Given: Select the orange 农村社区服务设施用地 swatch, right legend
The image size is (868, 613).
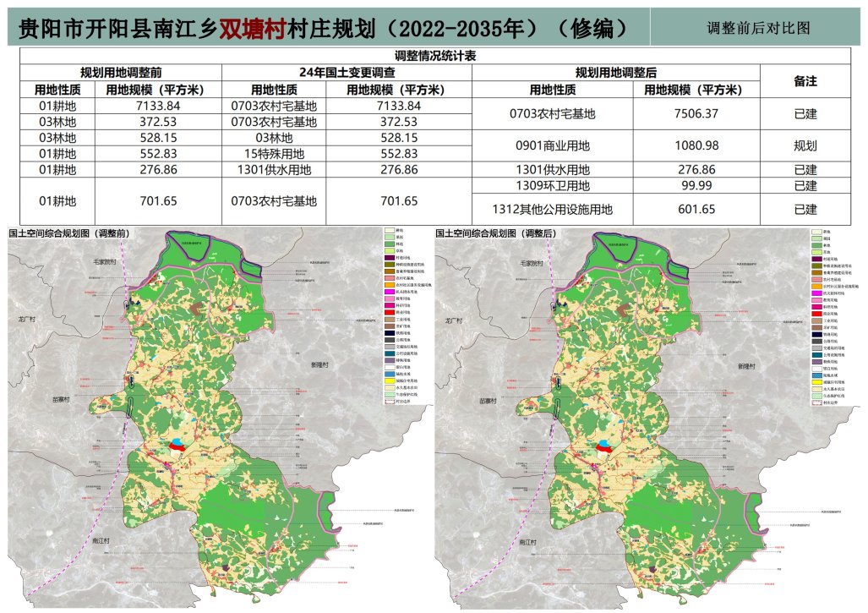Looking at the screenshot, I should (816, 287).
